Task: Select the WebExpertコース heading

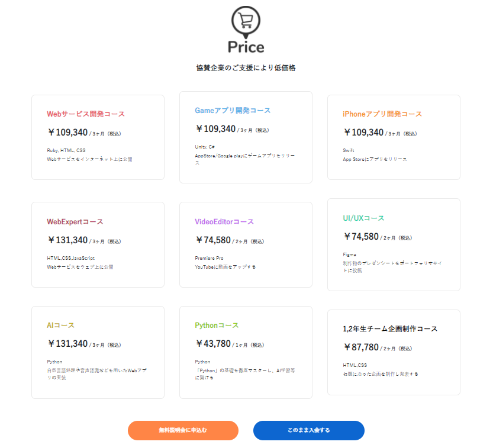Action: (75, 222)
